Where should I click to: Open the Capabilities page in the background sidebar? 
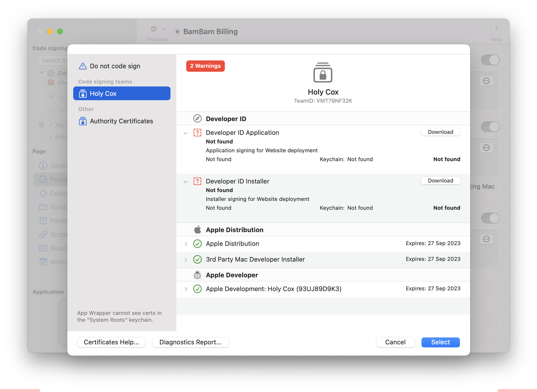pyautogui.click(x=51, y=193)
